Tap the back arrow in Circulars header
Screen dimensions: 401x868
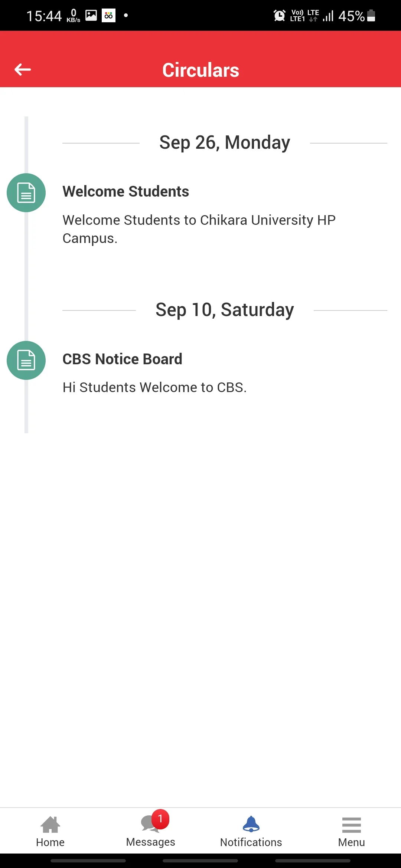23,69
